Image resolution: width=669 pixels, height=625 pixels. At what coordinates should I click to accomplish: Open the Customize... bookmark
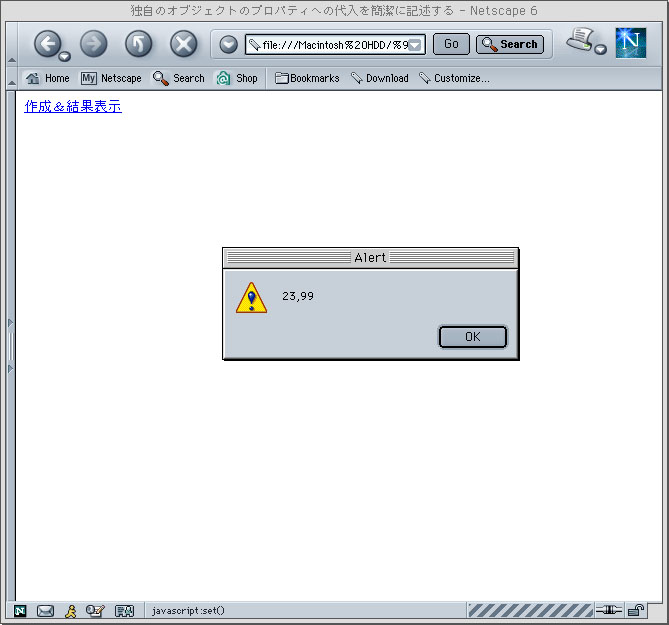click(x=454, y=78)
